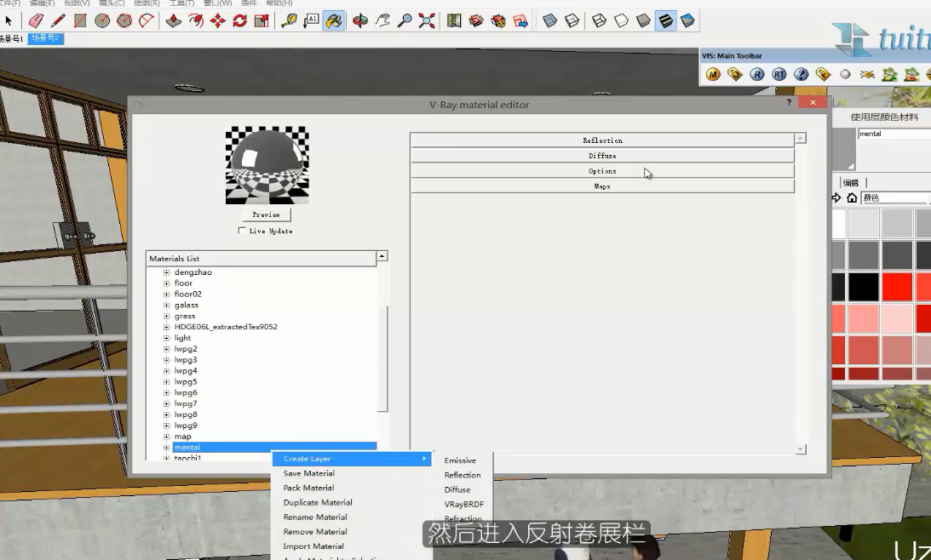The height and width of the screenshot is (560, 931).
Task: Select the Eraser tool in the toolbar
Action: 36,20
